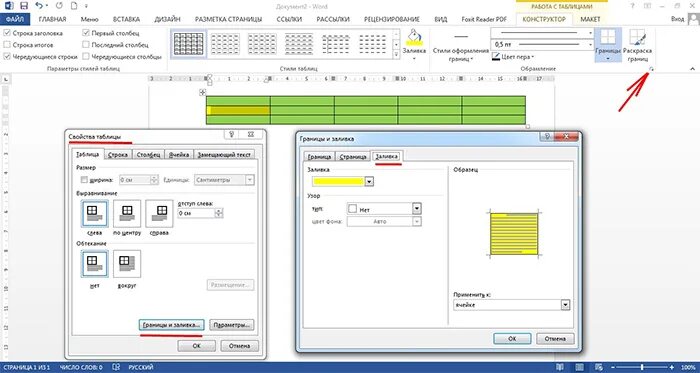Open the Заливка paint bucket tool
Screen dimensions: 700x373
414,44
